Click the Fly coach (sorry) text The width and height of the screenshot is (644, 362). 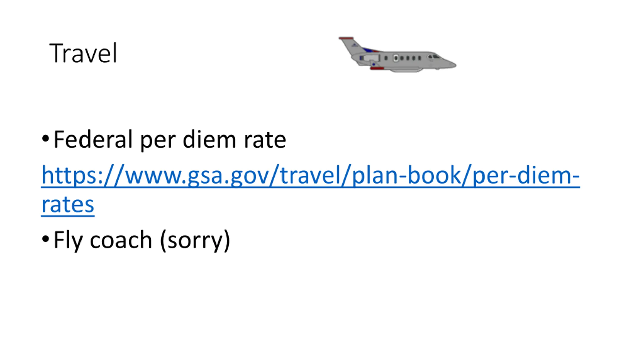[x=142, y=240]
